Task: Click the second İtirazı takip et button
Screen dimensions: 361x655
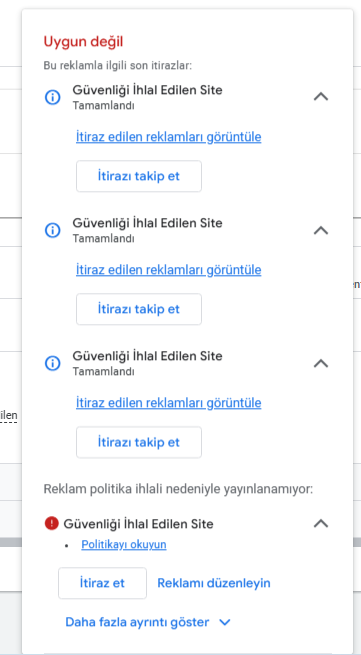Action: (x=139, y=309)
